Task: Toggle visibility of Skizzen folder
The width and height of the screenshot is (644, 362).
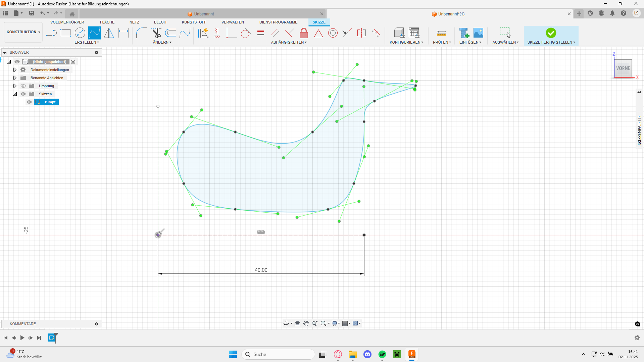Action: pyautogui.click(x=23, y=94)
